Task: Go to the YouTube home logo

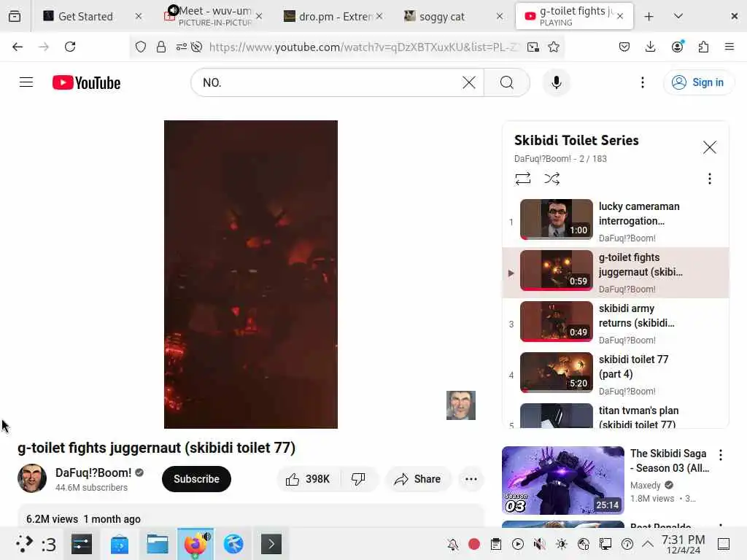Action: click(86, 83)
